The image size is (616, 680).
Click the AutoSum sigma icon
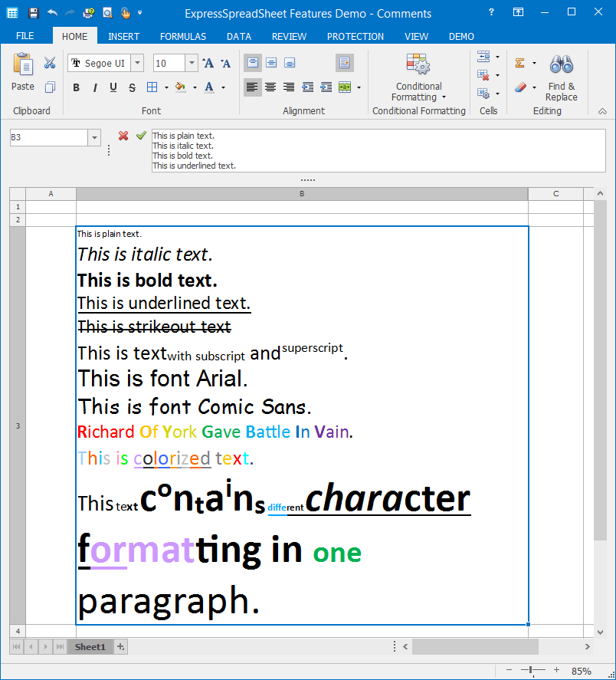point(520,63)
